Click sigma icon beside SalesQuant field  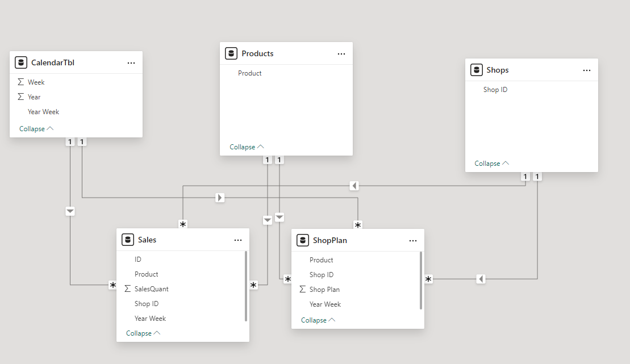click(128, 289)
